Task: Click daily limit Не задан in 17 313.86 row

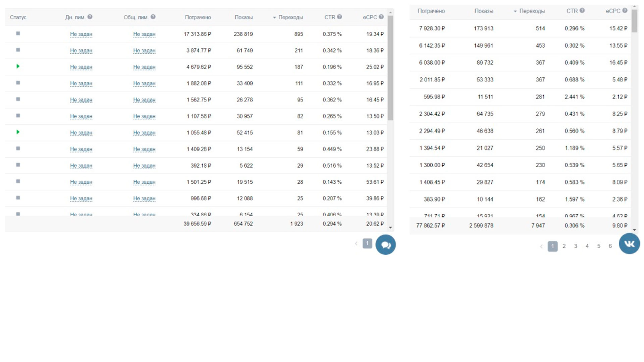Action: [x=81, y=34]
